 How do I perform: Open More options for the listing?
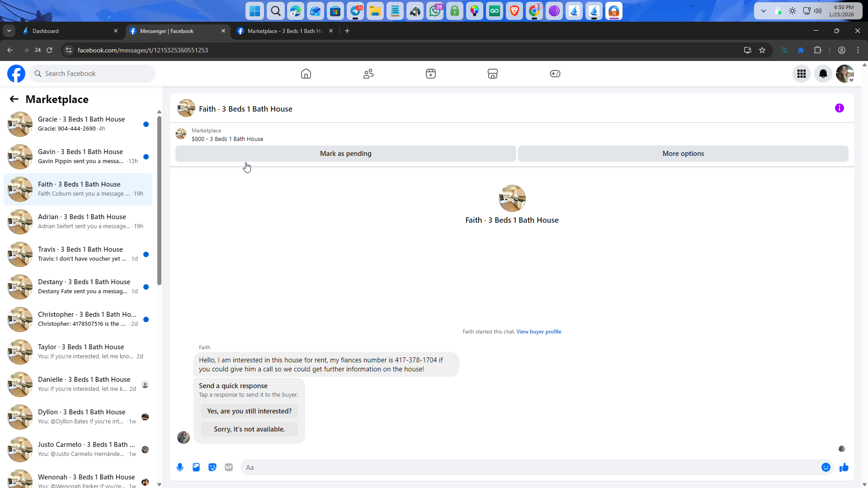pos(683,154)
